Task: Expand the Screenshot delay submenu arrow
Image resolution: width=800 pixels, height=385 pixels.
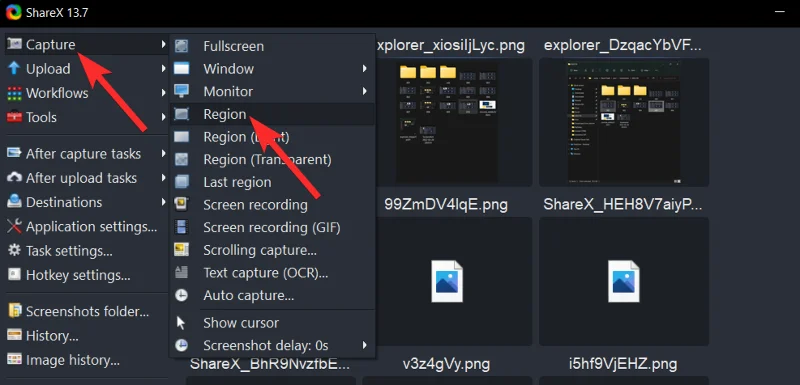Action: 365,345
